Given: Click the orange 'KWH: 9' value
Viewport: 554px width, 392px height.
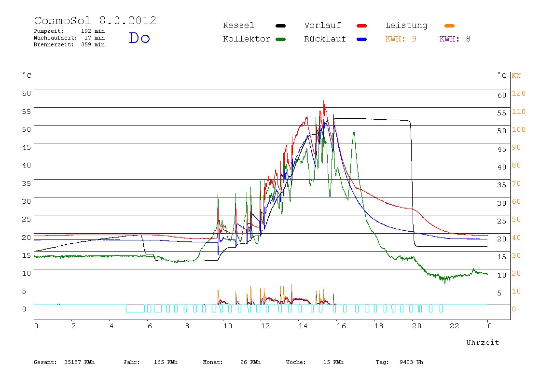Looking at the screenshot, I should (x=401, y=39).
